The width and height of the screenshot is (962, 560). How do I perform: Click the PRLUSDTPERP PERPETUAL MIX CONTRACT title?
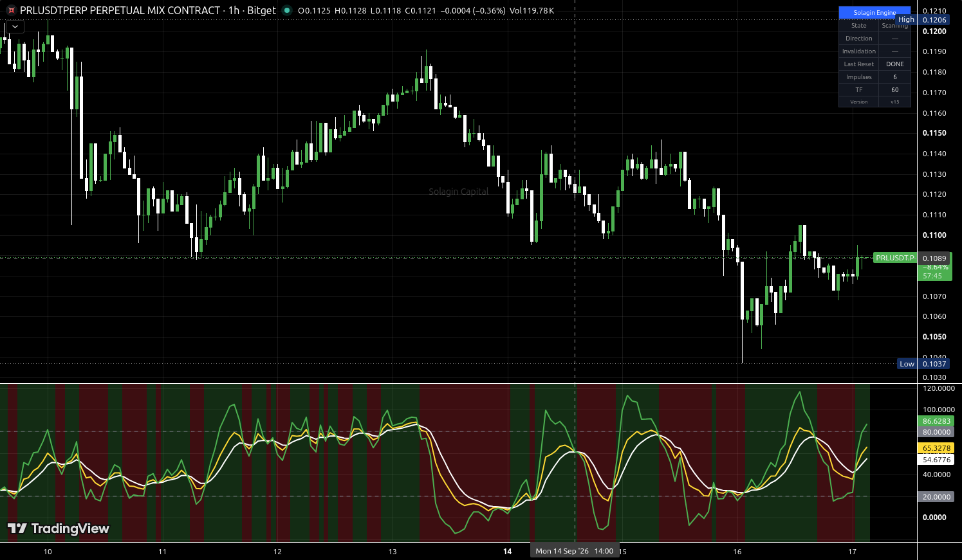tap(120, 10)
